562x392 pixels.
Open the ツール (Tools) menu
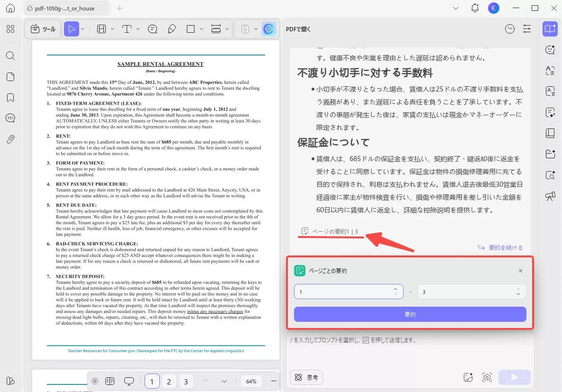pyautogui.click(x=43, y=29)
